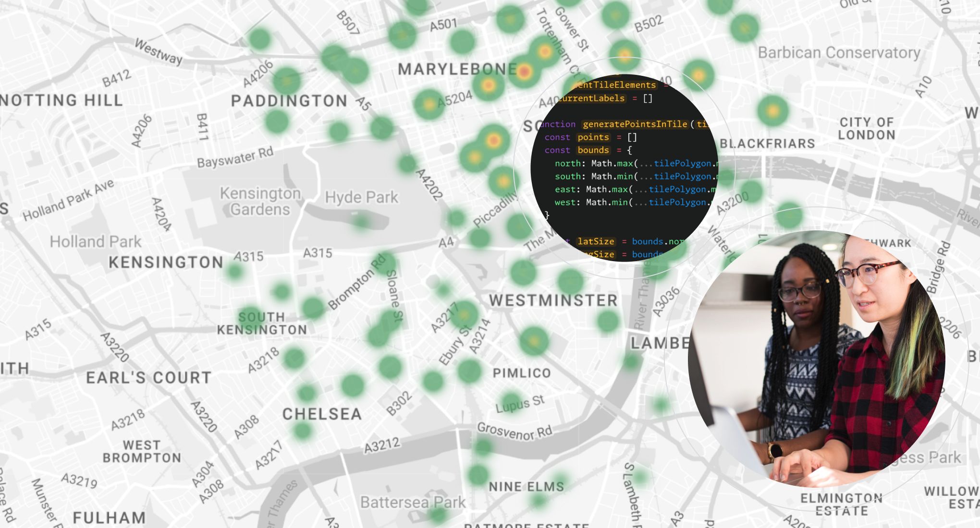Viewport: 980px width, 528px height.
Task: Select the WESTMINSTER district label
Action: [553, 300]
